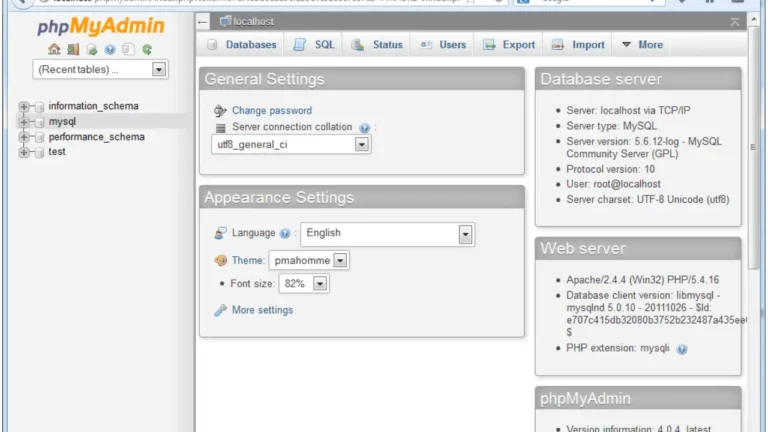Click the help icon beside Language

click(285, 234)
